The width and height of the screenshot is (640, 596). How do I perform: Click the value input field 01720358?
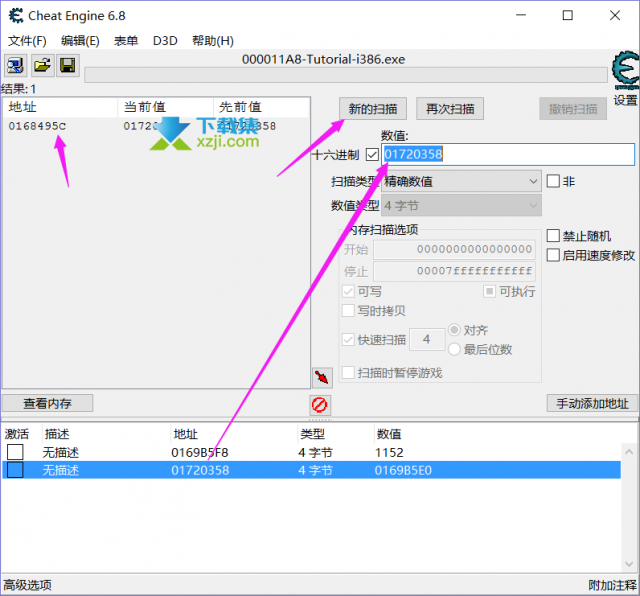(x=507, y=154)
